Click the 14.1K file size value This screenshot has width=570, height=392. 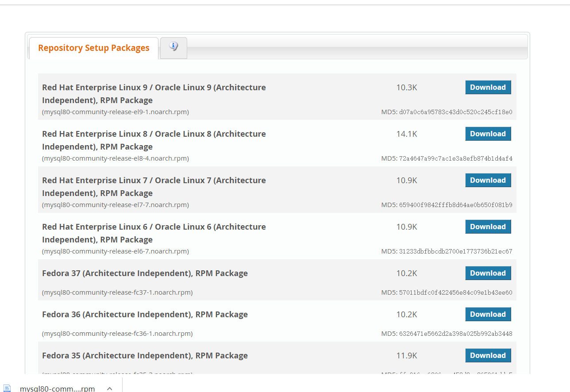tap(407, 134)
